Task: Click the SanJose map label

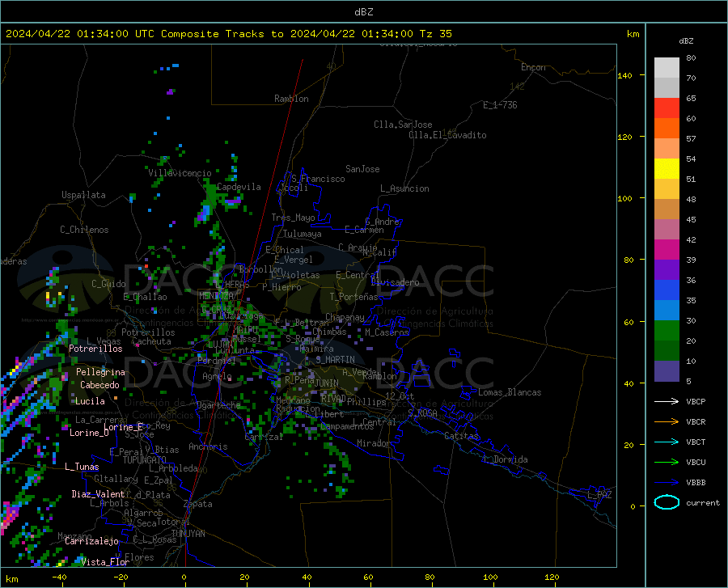Action: point(362,169)
